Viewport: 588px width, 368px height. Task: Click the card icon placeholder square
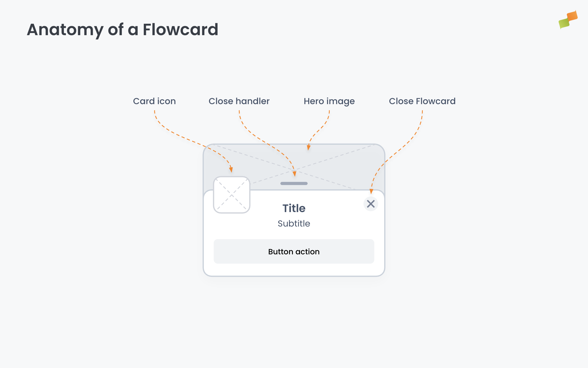[x=232, y=195]
